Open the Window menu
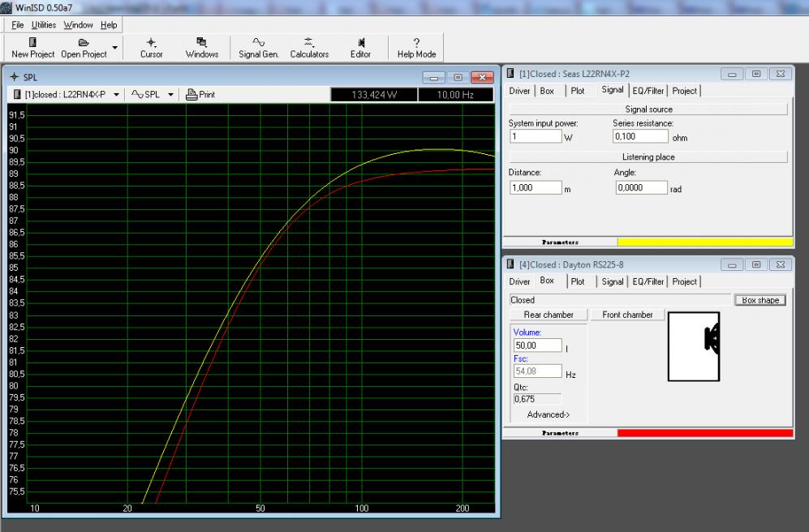This screenshot has height=532, width=809. (78, 25)
